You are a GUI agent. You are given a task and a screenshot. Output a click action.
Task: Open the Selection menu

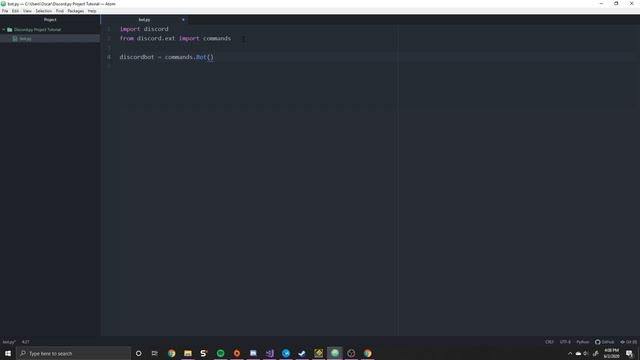coord(44,11)
